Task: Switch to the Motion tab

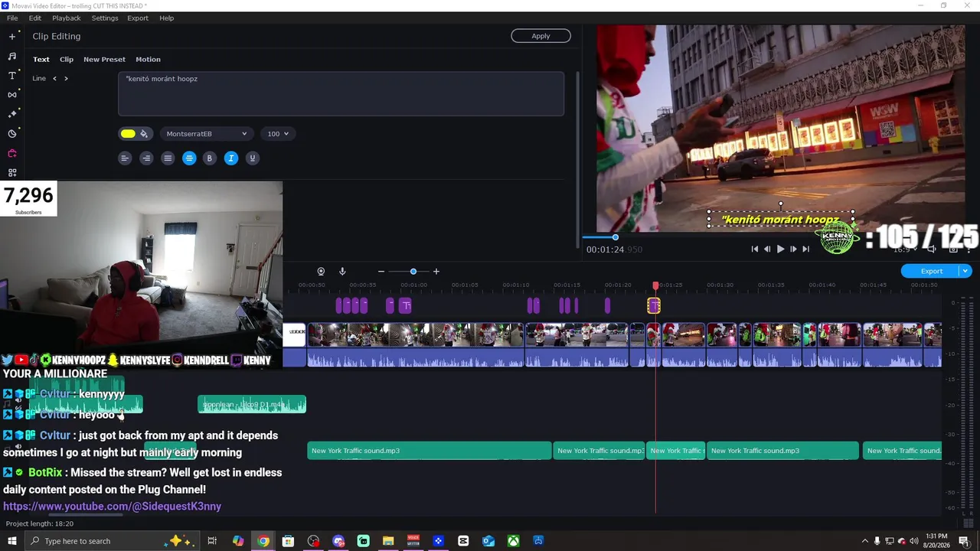Action: 148,59
